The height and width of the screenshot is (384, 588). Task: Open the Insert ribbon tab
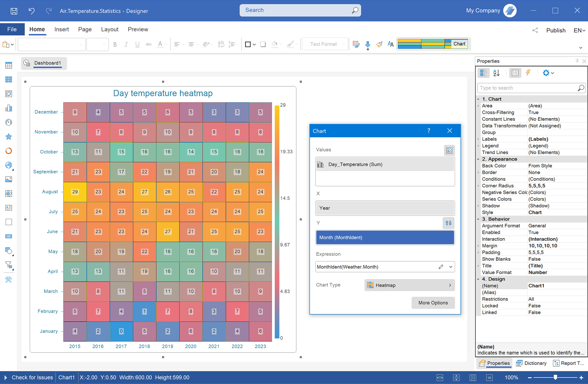(x=61, y=29)
